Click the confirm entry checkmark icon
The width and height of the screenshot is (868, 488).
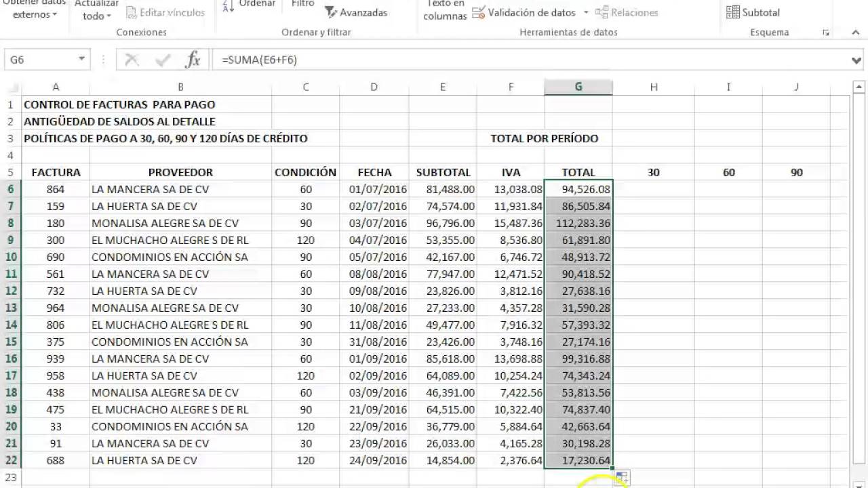click(x=162, y=60)
